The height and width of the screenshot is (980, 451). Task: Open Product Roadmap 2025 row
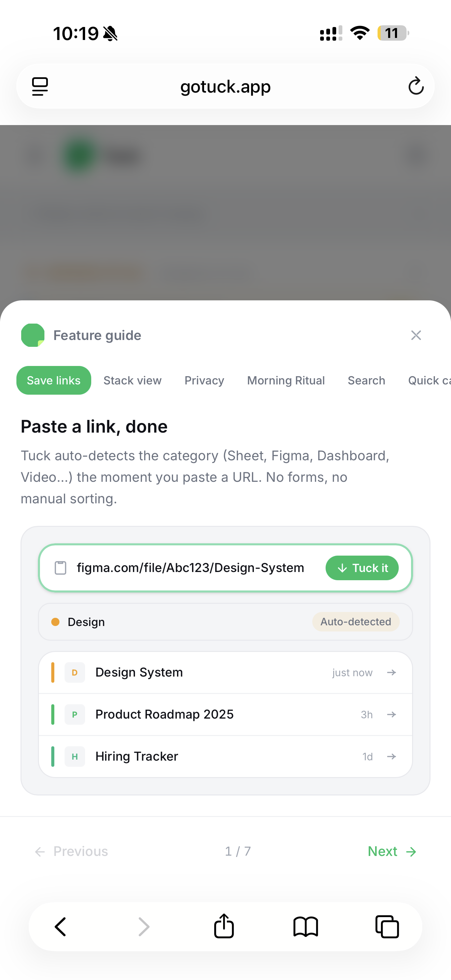(x=225, y=714)
